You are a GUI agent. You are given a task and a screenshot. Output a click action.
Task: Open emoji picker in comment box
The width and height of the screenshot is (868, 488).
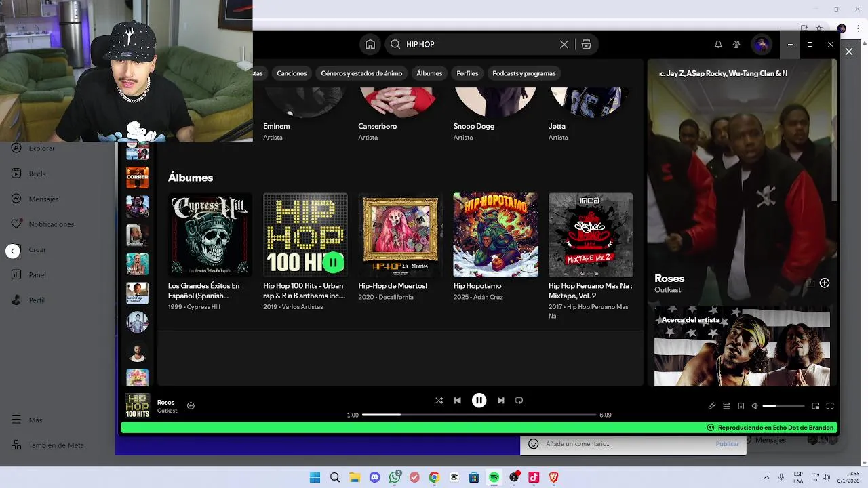[534, 444]
